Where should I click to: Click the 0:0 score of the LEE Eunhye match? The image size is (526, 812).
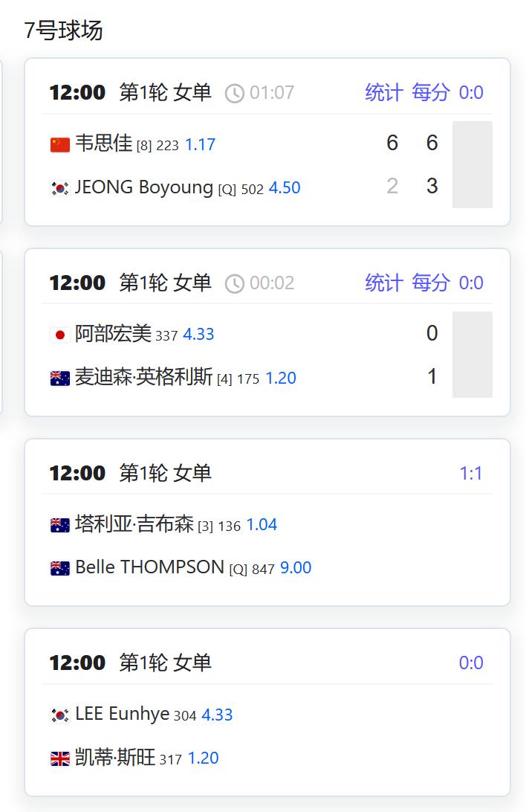point(471,662)
